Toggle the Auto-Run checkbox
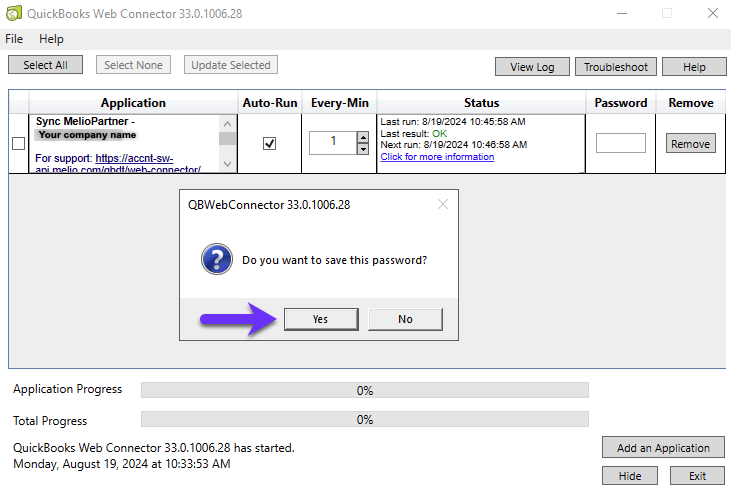 (x=269, y=144)
